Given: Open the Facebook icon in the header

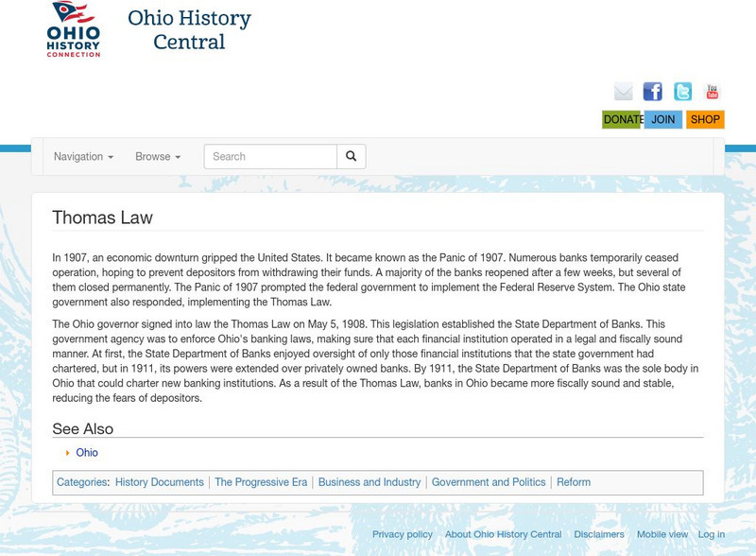Looking at the screenshot, I should pos(652,92).
